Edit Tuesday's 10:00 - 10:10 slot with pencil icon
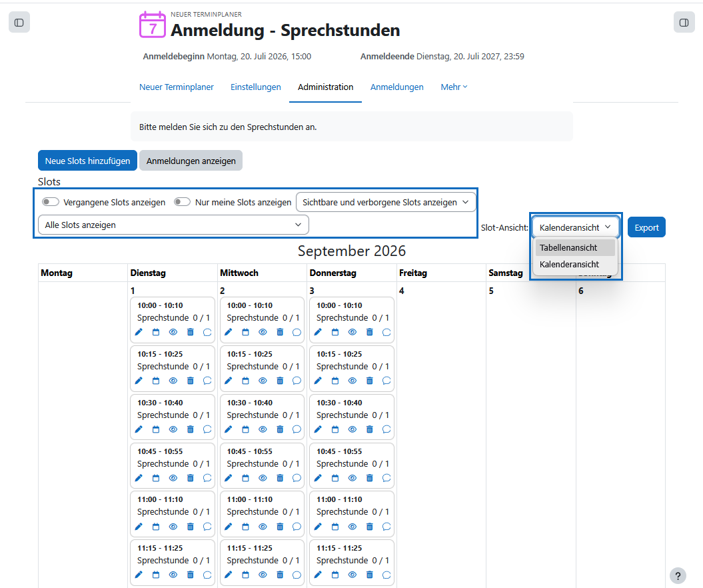703x588 pixels. [139, 332]
